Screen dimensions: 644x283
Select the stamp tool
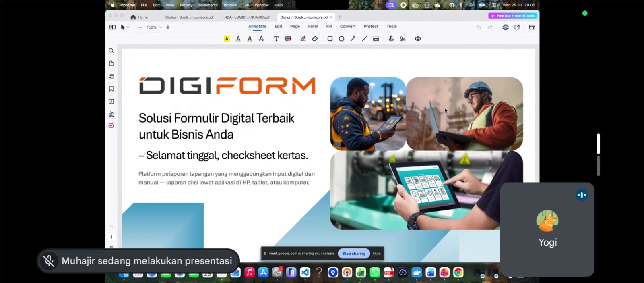tap(391, 39)
